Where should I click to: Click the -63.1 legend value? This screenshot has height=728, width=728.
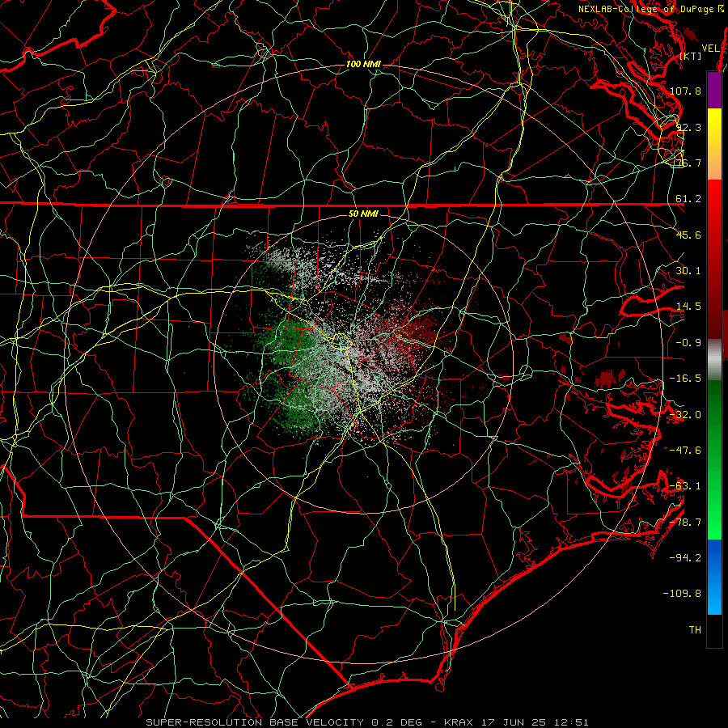pyautogui.click(x=685, y=486)
